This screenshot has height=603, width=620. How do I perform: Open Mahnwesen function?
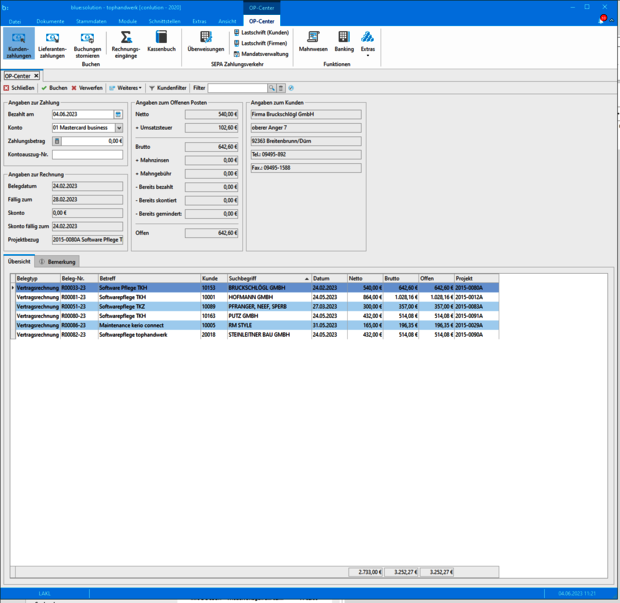coord(313,42)
